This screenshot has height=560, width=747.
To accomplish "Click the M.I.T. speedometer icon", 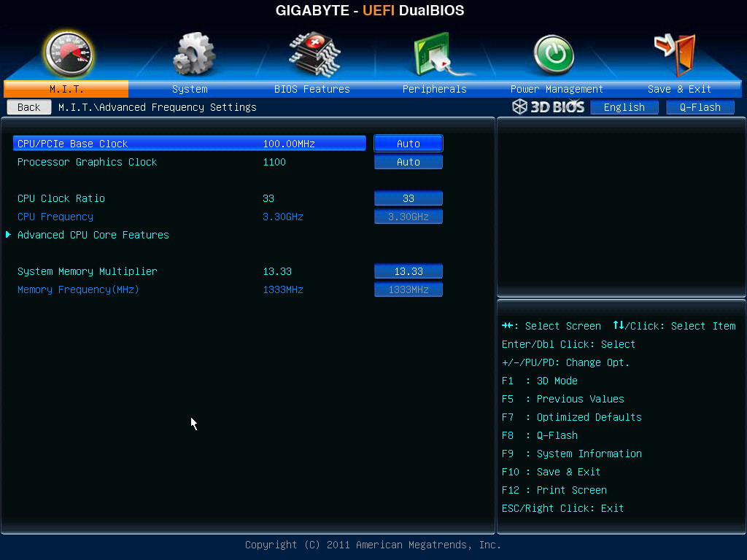I will pyautogui.click(x=68, y=54).
